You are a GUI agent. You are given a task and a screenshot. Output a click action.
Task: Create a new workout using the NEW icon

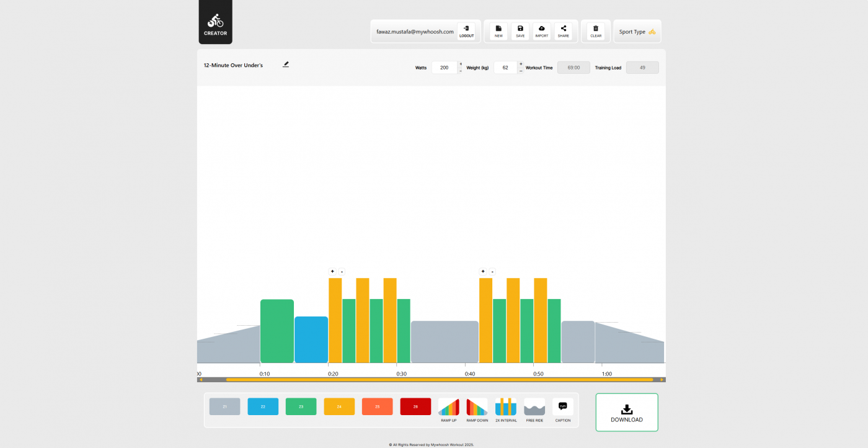(498, 30)
